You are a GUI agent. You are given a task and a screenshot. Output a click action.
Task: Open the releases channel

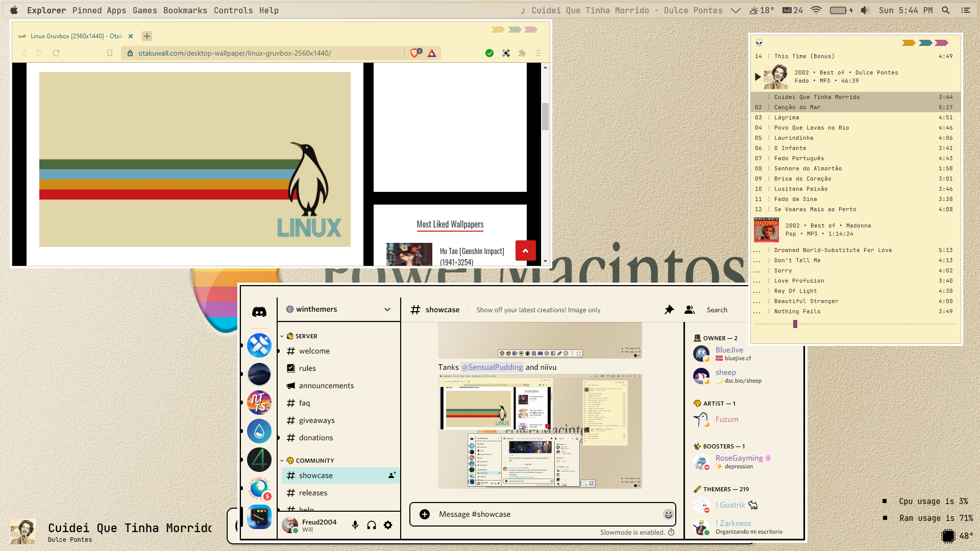coord(313,493)
